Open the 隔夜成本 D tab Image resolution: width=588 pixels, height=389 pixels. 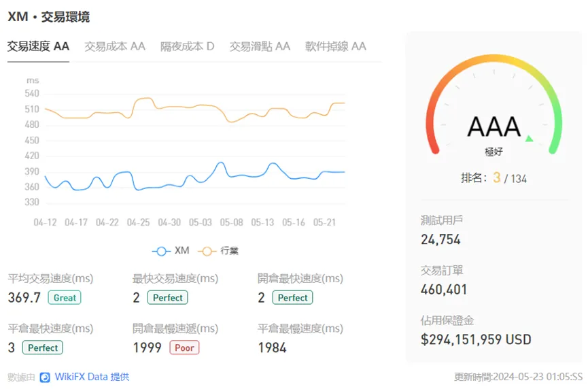point(187,46)
